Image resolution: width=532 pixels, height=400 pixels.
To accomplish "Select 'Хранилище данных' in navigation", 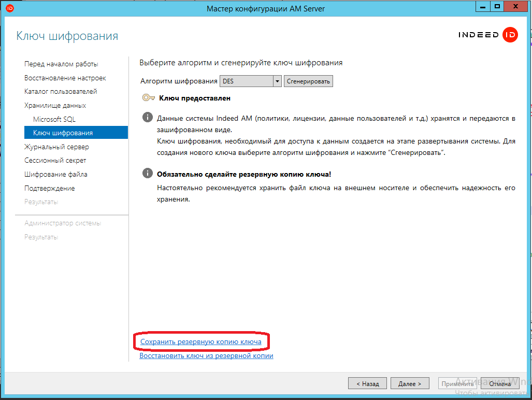I will tap(55, 106).
